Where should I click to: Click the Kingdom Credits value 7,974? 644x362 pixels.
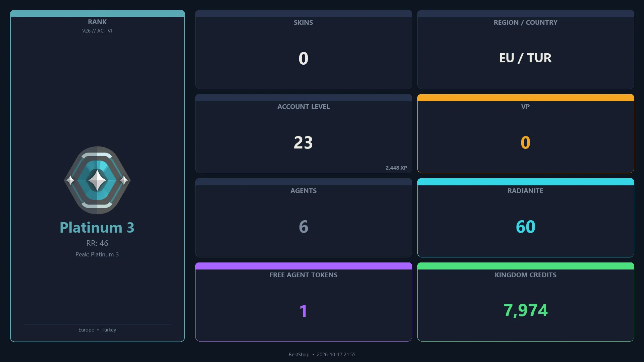(526, 310)
